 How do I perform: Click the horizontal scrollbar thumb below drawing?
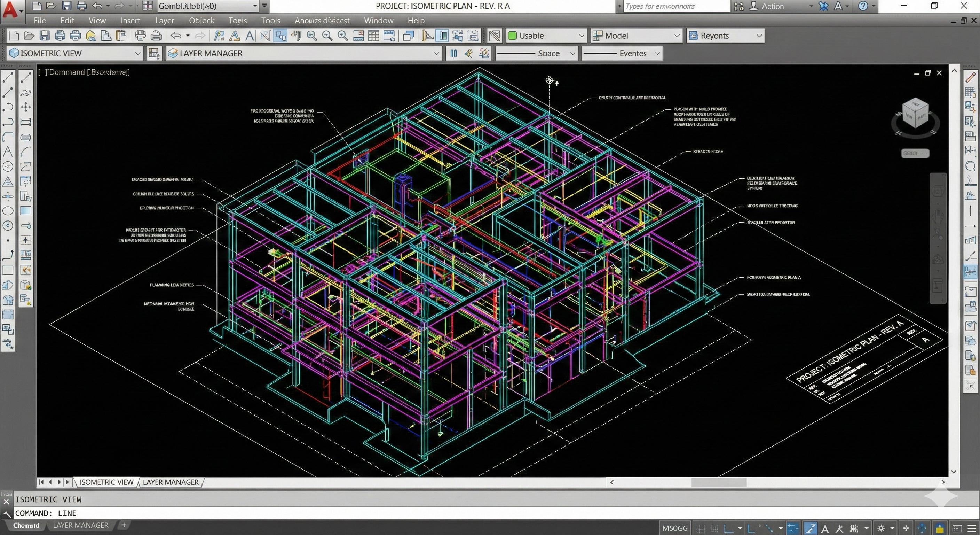[x=719, y=482]
